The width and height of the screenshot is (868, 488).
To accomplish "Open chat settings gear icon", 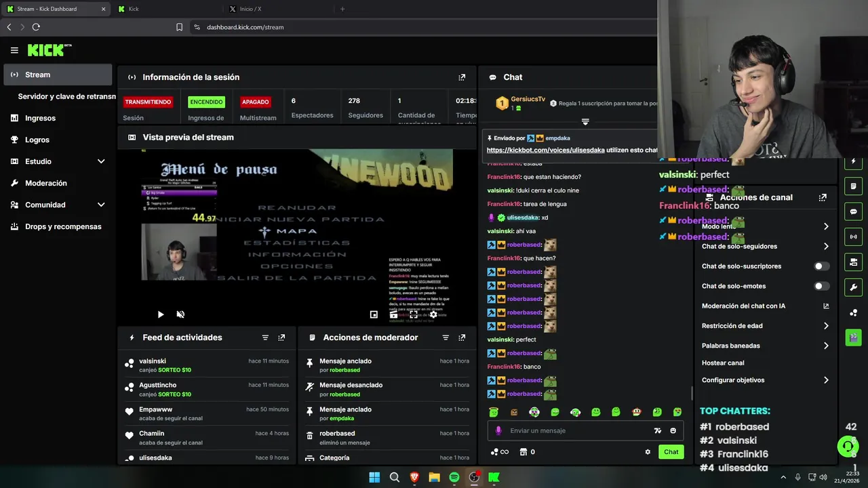I will point(648,452).
